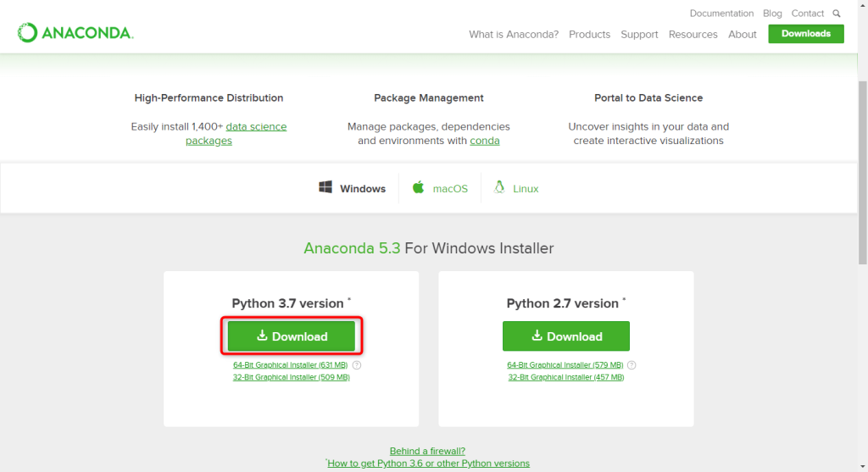The width and height of the screenshot is (868, 472).
Task: Select the Windows tab
Action: coord(353,188)
